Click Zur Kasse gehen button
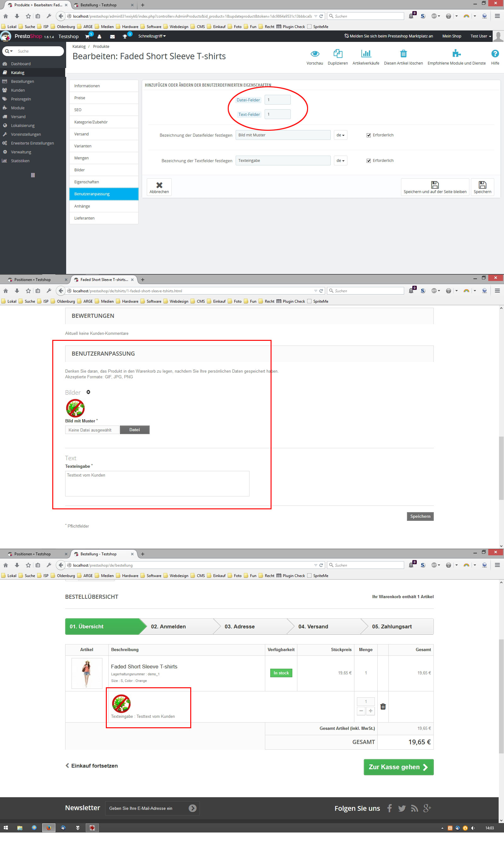This screenshot has height=864, width=504. tap(398, 767)
